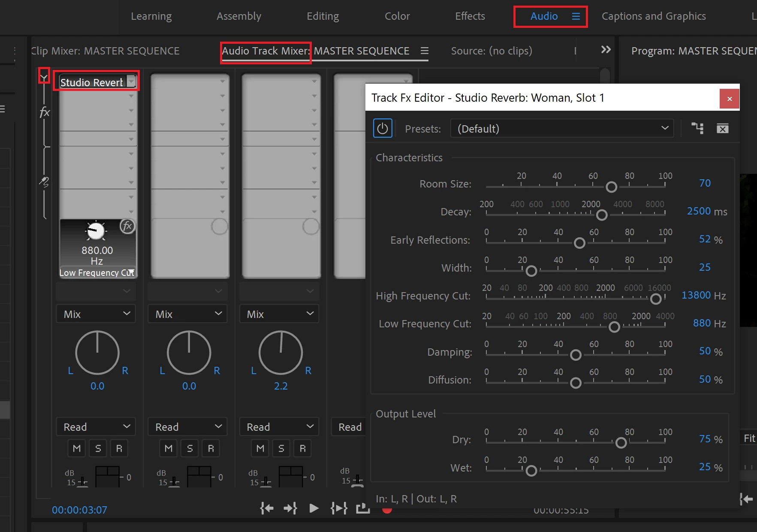Image resolution: width=757 pixels, height=532 pixels.
Task: Click Decay slider handle
Action: [x=602, y=215]
